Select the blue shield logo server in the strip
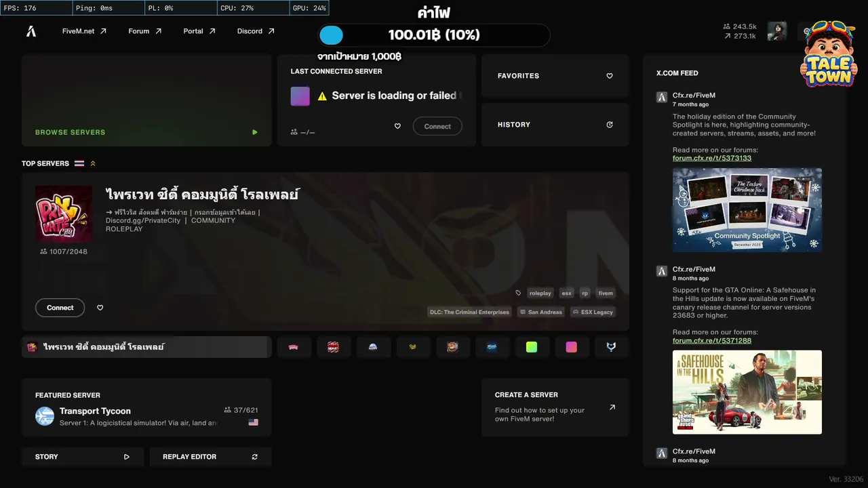Screen dimensions: 868x488 click(x=611, y=347)
